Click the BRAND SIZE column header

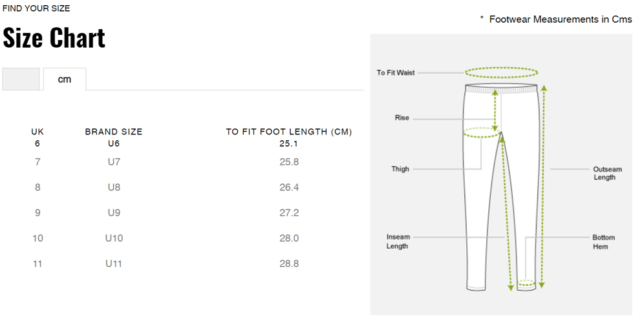click(114, 132)
